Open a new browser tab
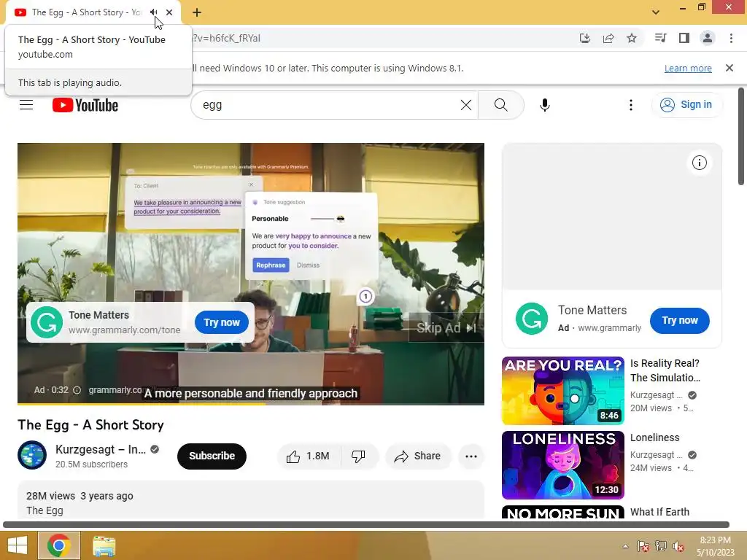This screenshot has height=560, width=747. [197, 12]
